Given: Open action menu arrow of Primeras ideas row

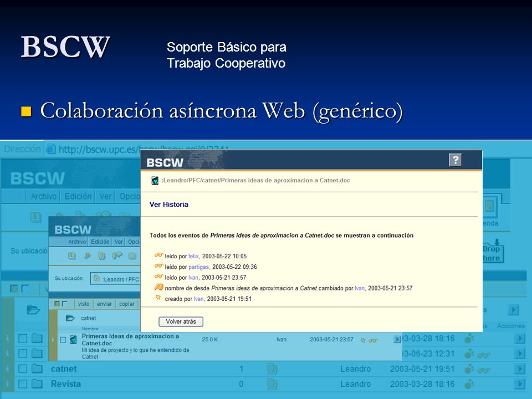Looking at the screenshot, I should coord(397,339).
